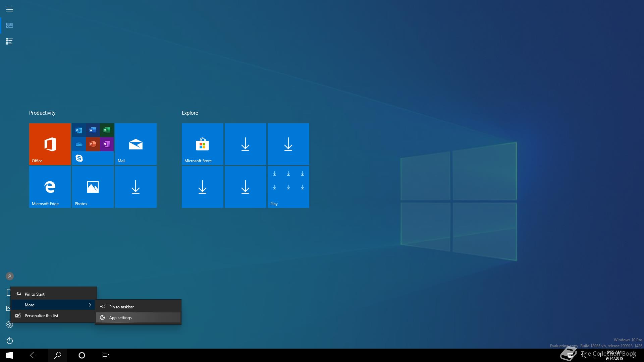Click the download tile right of Microsoft Store
Image resolution: width=644 pixels, height=362 pixels.
coord(246,144)
